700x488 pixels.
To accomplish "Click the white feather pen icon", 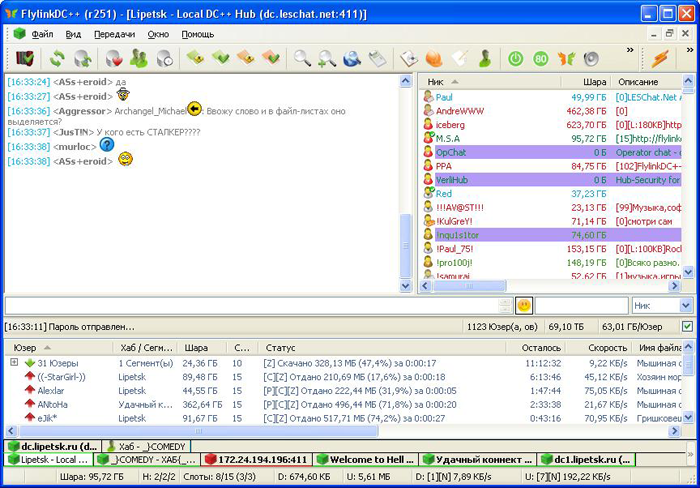I will click(459, 58).
